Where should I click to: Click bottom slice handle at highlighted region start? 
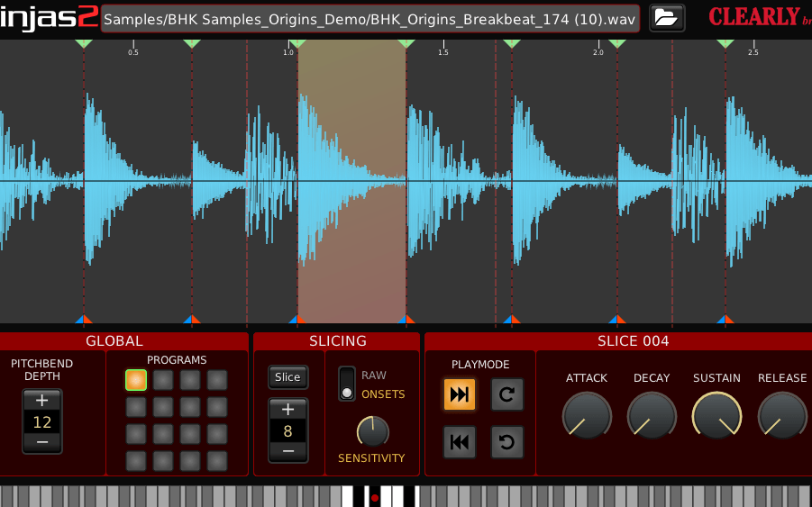tap(297, 319)
